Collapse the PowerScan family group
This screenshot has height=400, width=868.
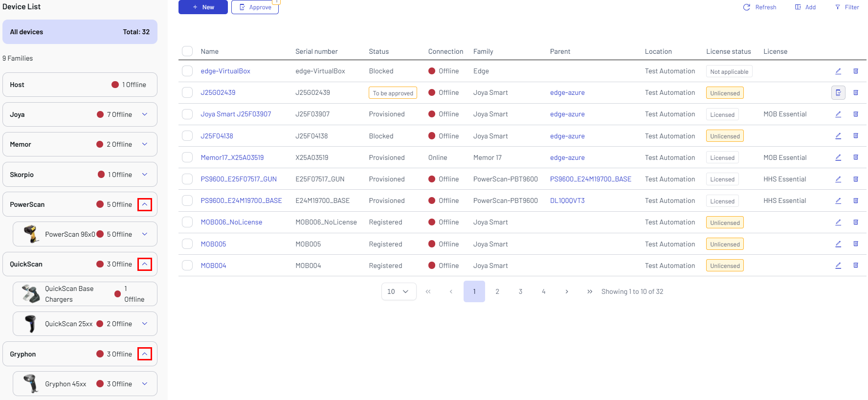pos(145,204)
